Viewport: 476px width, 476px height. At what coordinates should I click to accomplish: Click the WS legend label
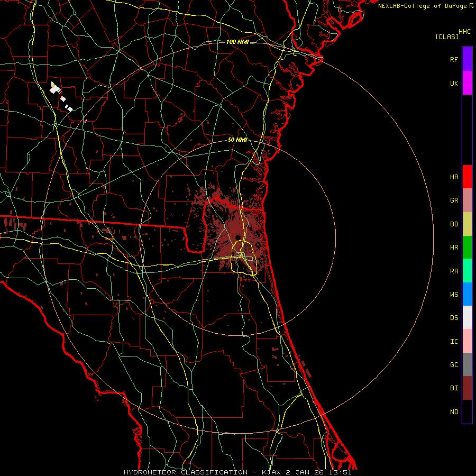point(454,294)
